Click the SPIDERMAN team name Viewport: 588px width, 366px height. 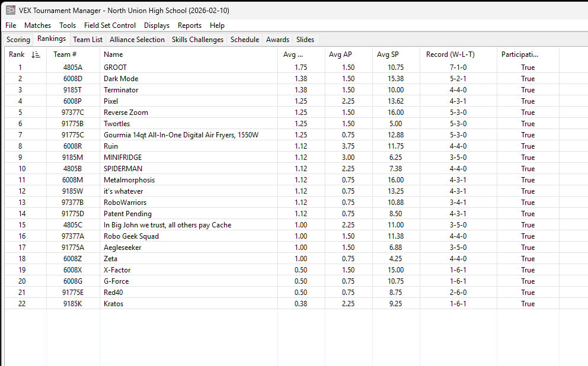(x=123, y=169)
